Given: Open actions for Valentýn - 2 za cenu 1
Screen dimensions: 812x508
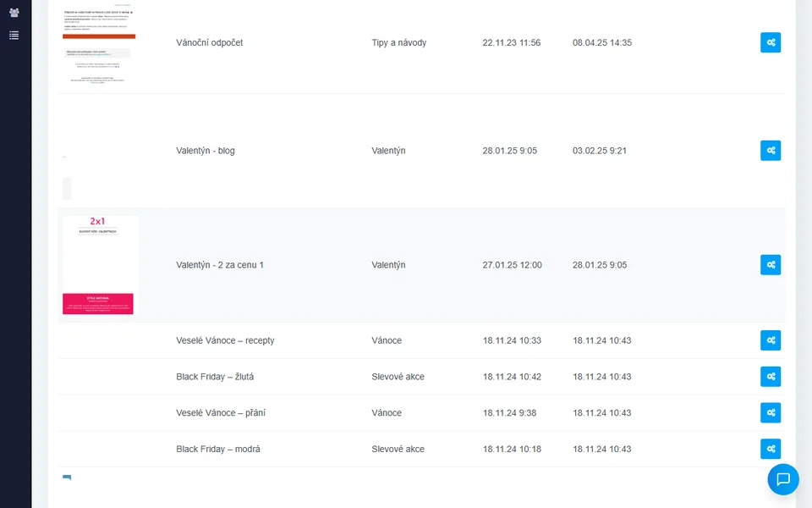Looking at the screenshot, I should (x=771, y=265).
